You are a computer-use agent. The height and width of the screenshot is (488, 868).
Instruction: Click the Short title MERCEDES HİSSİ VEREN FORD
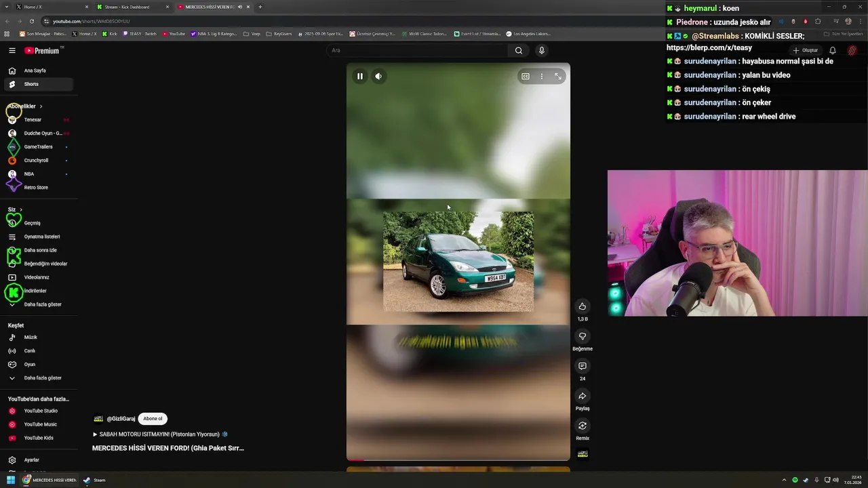[x=168, y=448]
